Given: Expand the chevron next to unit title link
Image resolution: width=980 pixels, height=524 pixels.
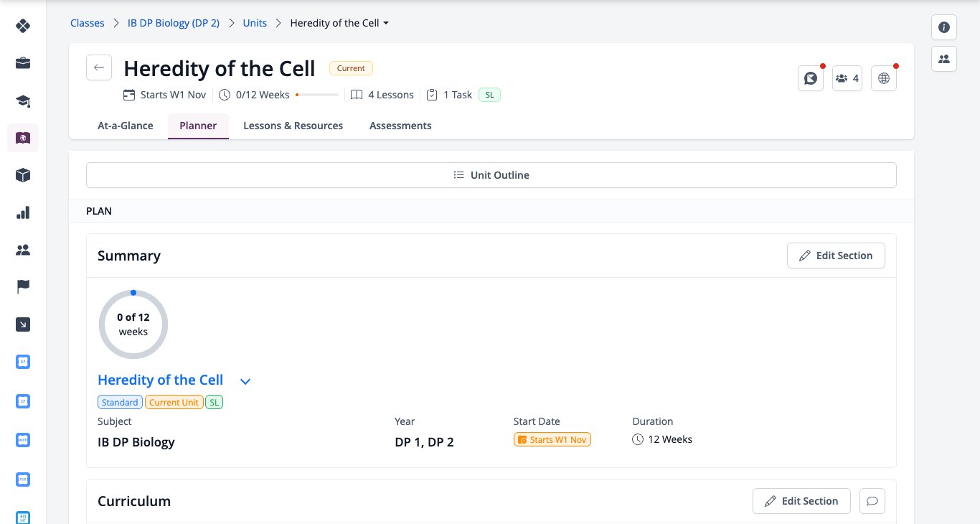Looking at the screenshot, I should tap(245, 381).
